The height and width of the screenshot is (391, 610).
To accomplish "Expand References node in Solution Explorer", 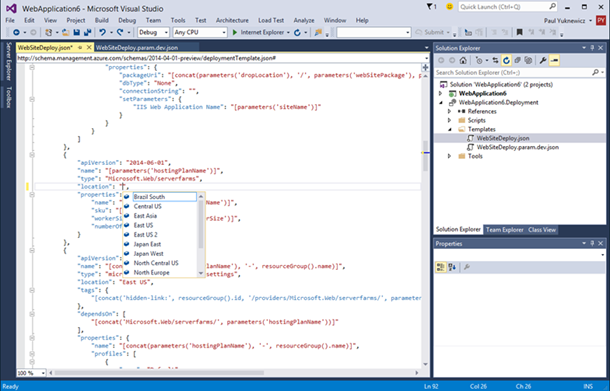I will 450,112.
